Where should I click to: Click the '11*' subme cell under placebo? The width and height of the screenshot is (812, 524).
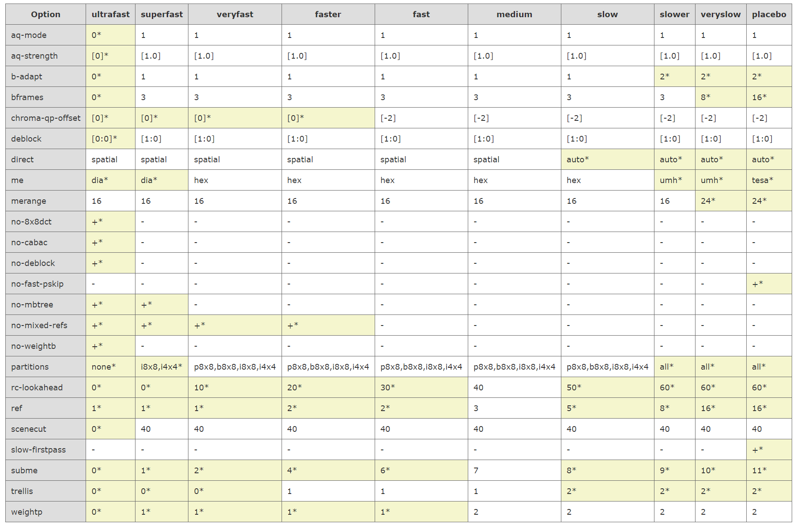pos(759,471)
